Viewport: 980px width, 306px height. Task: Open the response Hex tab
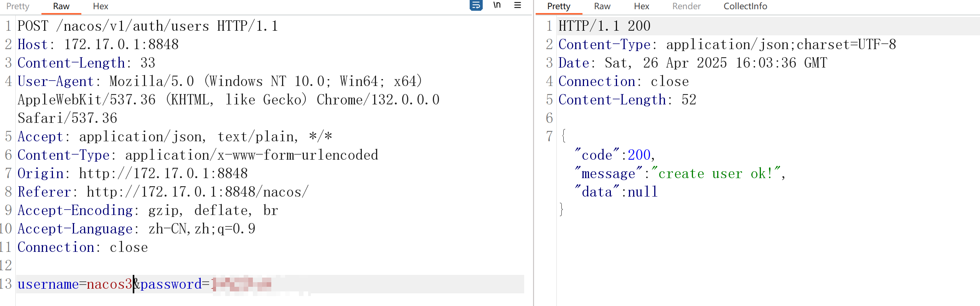pos(642,6)
